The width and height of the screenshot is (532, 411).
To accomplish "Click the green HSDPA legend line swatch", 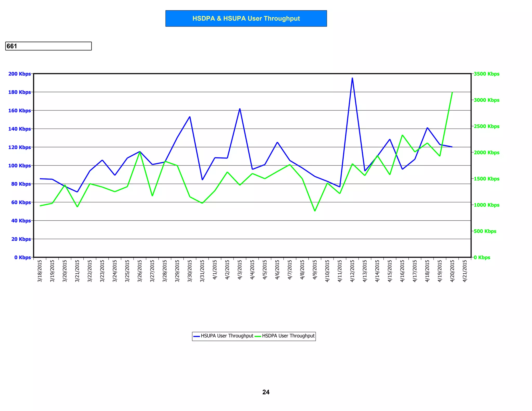I will pos(258,336).
